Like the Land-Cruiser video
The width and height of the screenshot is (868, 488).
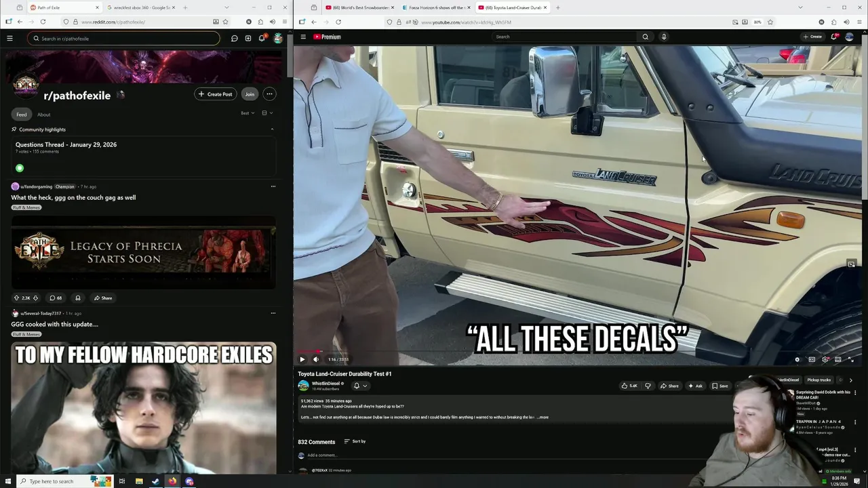[x=630, y=386]
